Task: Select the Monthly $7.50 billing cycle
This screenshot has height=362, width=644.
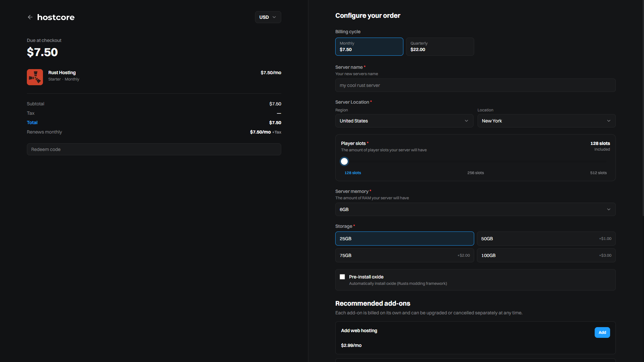Action: tap(369, 47)
